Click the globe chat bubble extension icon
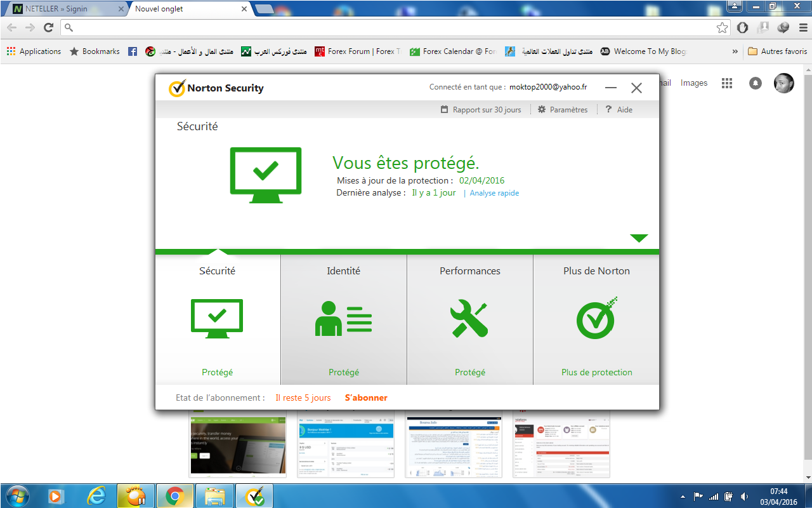Screen dimensions: 812x508 783,27
